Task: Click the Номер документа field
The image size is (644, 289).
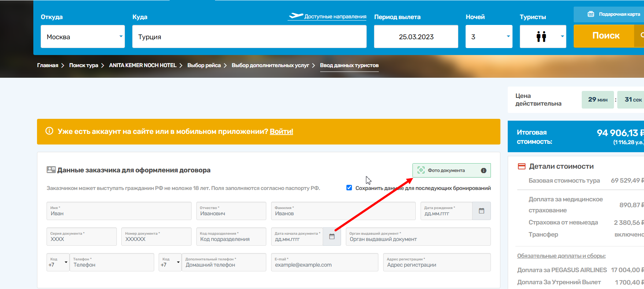Action: coord(156,237)
